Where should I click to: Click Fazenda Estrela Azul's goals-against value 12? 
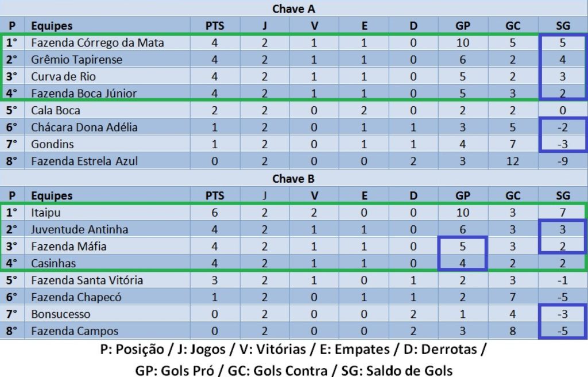pos(513,161)
